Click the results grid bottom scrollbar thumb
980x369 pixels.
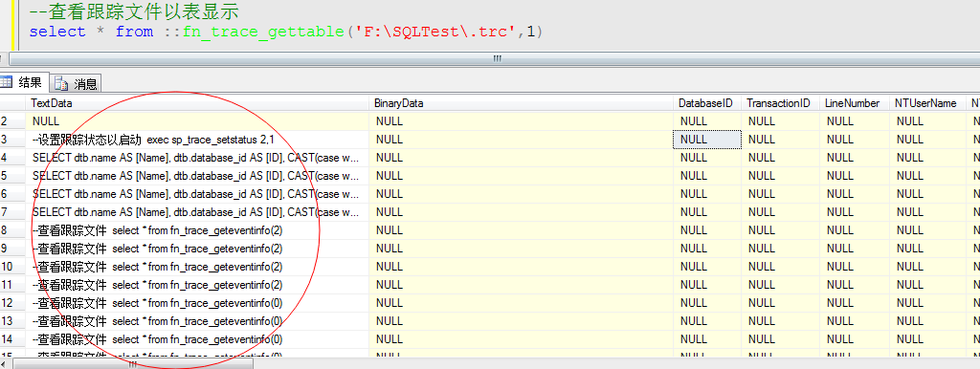click(x=134, y=364)
